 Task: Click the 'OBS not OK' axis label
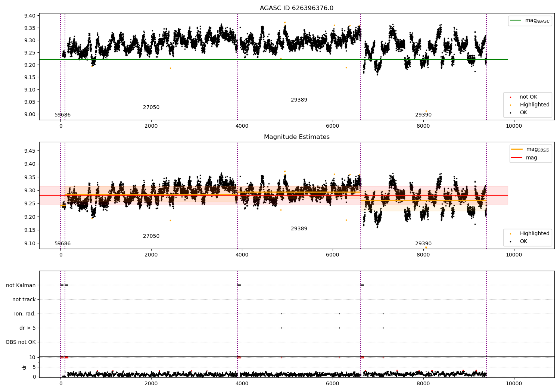click(21, 342)
